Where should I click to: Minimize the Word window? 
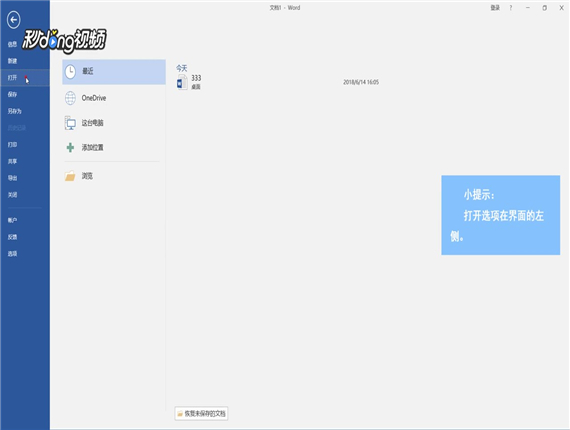[x=527, y=8]
